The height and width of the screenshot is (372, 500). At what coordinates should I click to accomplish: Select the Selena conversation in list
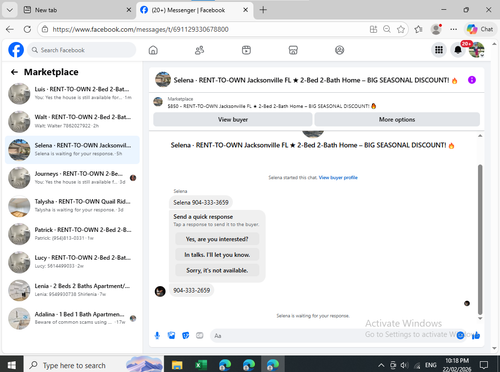click(72, 150)
